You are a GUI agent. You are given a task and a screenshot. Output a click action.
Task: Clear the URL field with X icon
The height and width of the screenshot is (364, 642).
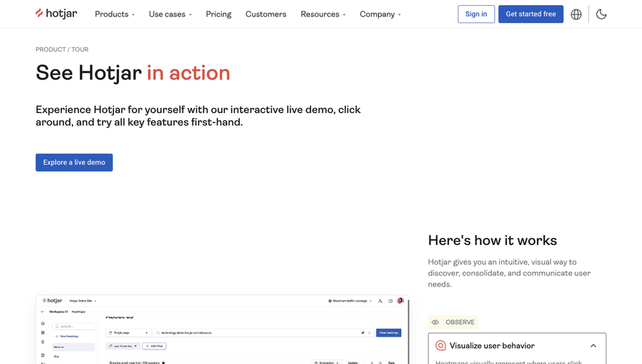(x=369, y=333)
